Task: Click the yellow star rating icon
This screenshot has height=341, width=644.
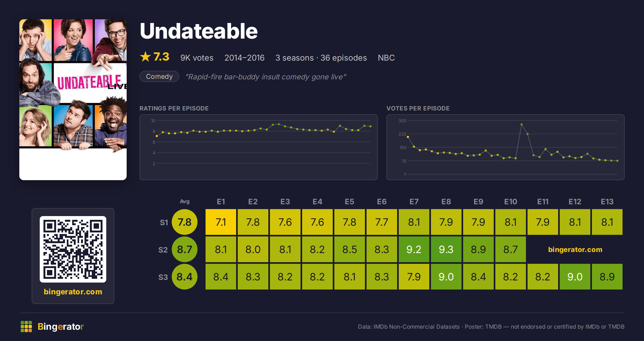Action: coord(145,57)
